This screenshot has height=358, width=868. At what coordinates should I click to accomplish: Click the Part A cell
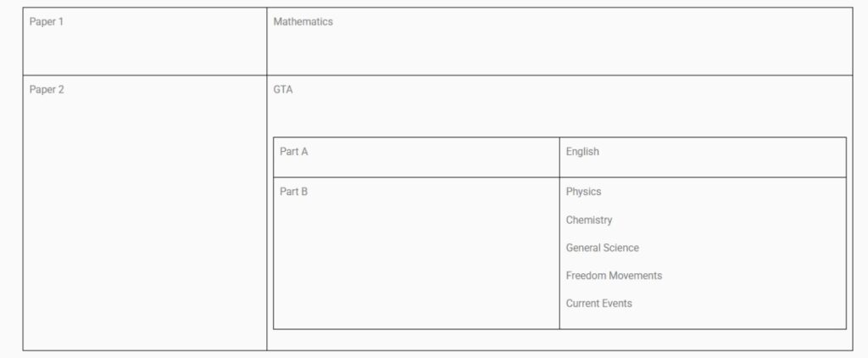coord(416,158)
